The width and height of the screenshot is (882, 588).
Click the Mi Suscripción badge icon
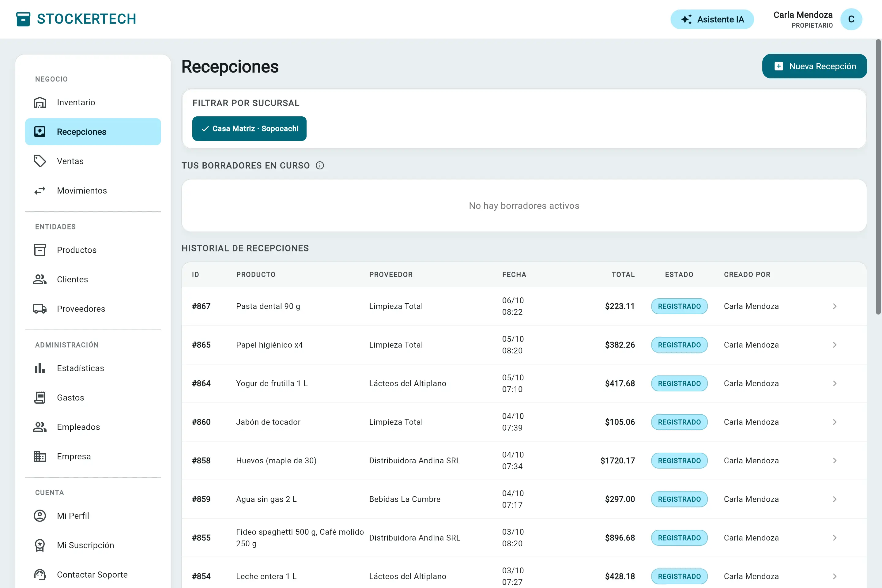40,545
